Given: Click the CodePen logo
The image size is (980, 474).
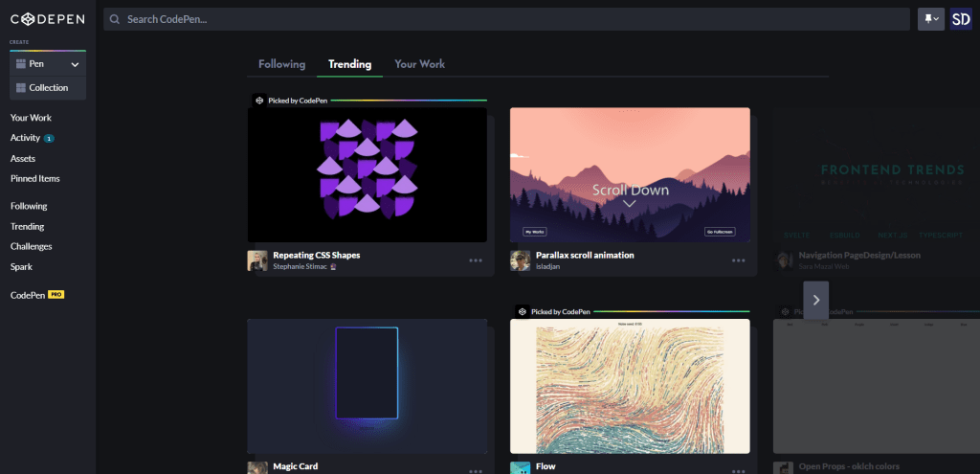Looking at the screenshot, I should [x=47, y=19].
